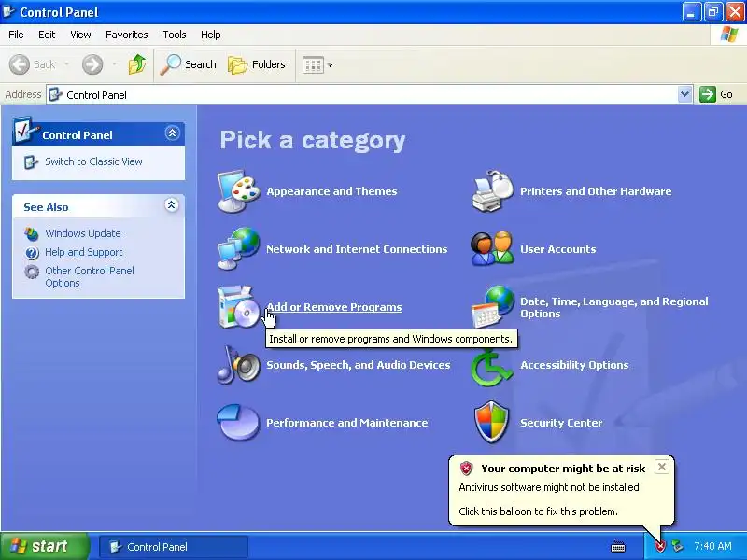Click Printers and Other Hardware text link
747x560 pixels.
pos(596,191)
